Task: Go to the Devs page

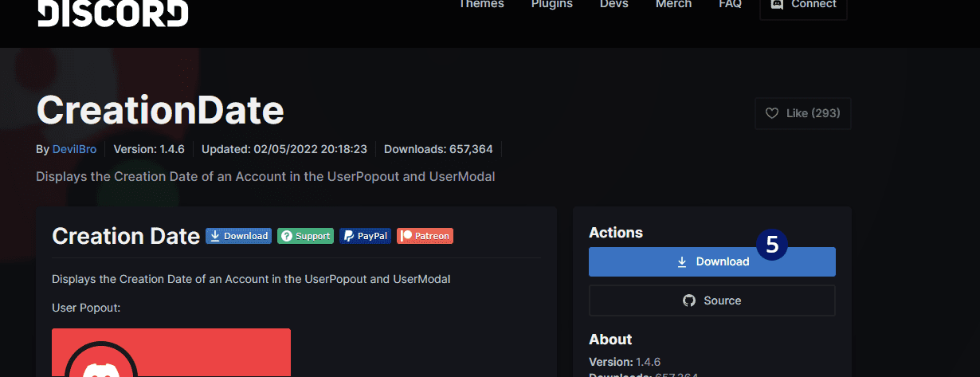Action: tap(614, 4)
